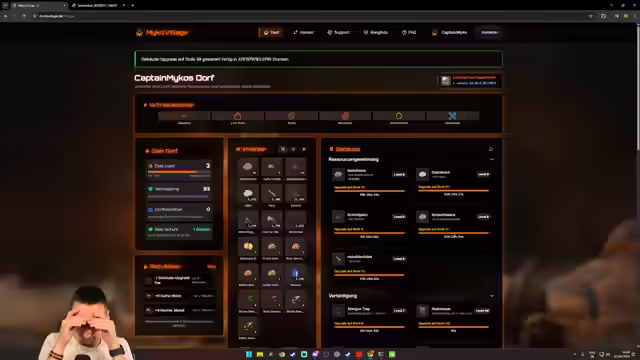Collapse the Verteidigung buildings section

point(491,296)
